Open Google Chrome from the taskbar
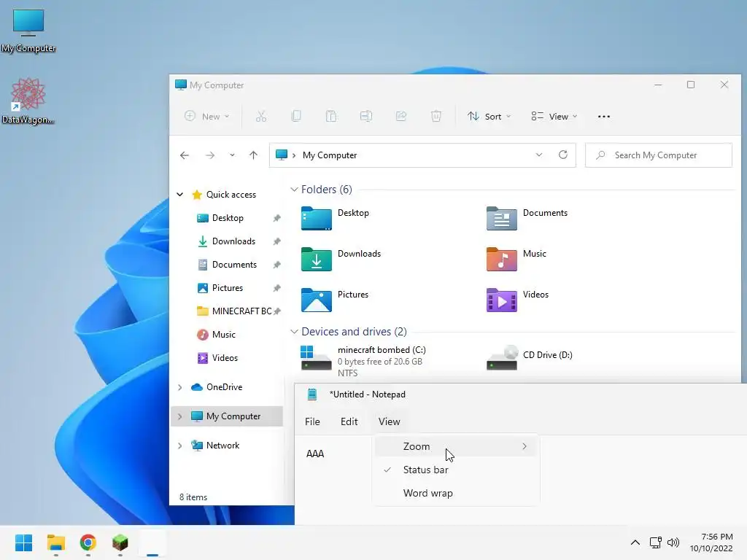 tap(88, 542)
